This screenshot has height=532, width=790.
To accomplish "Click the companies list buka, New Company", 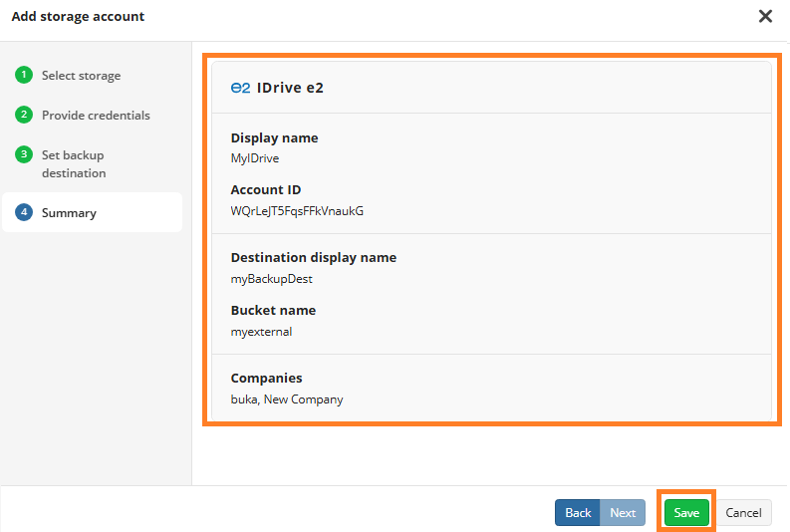I will (287, 399).
